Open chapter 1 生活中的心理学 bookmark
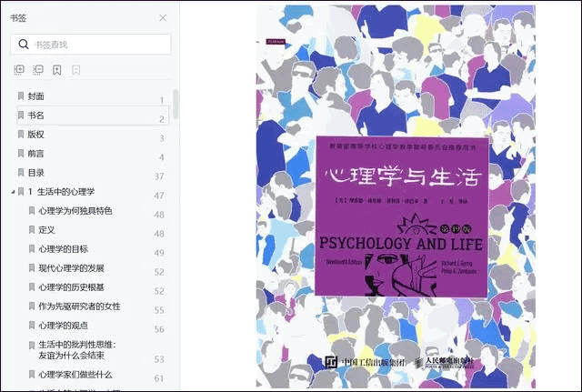Viewport: 582px width, 392px height. (x=62, y=192)
